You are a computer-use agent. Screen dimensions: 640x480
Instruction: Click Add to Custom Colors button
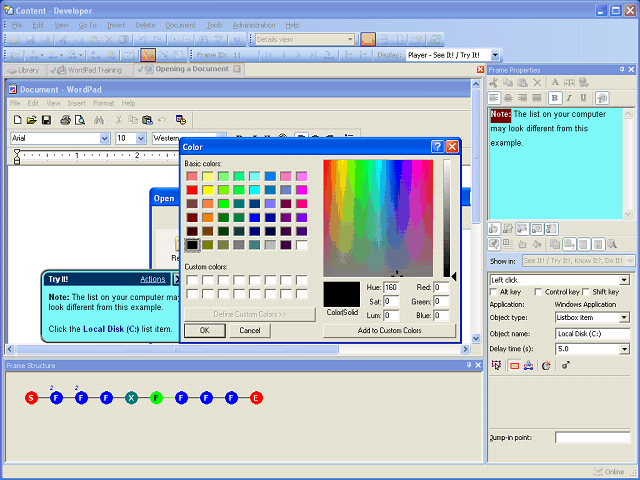tap(389, 331)
